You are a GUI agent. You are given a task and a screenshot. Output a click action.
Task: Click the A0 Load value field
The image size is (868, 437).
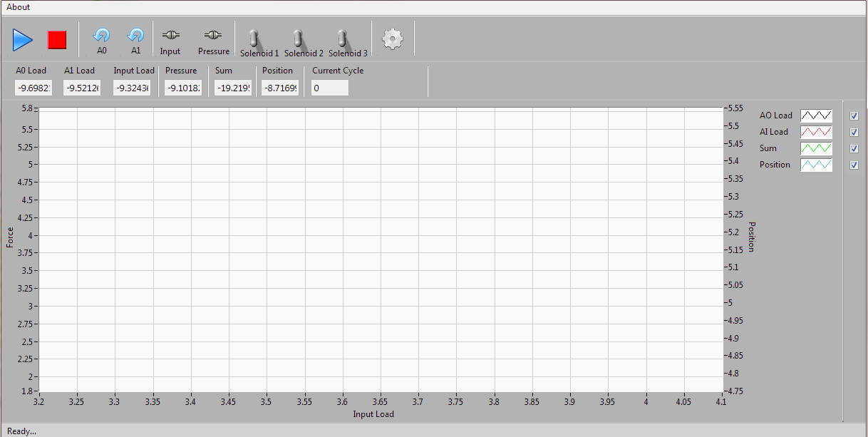(x=33, y=88)
